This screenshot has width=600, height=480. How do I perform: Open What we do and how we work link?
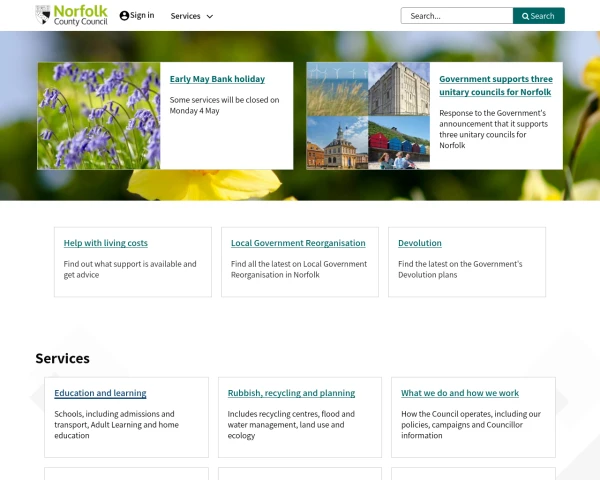pos(460,393)
